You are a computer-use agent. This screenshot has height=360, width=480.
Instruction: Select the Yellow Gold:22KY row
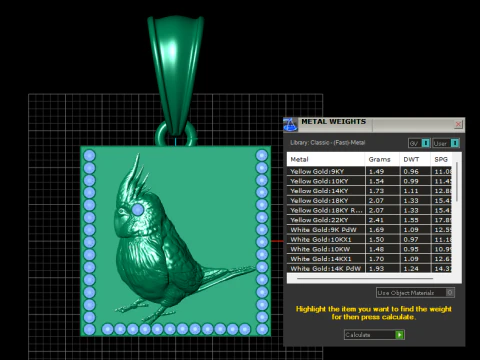[369, 220]
